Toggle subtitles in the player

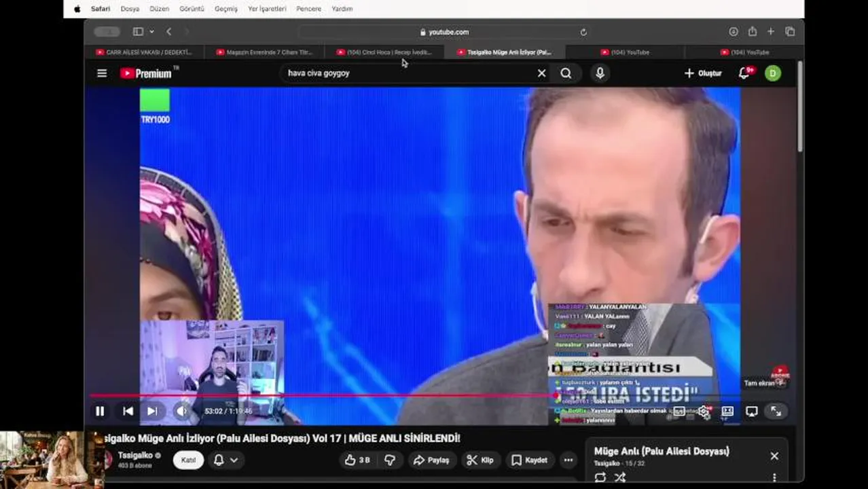[x=679, y=412]
